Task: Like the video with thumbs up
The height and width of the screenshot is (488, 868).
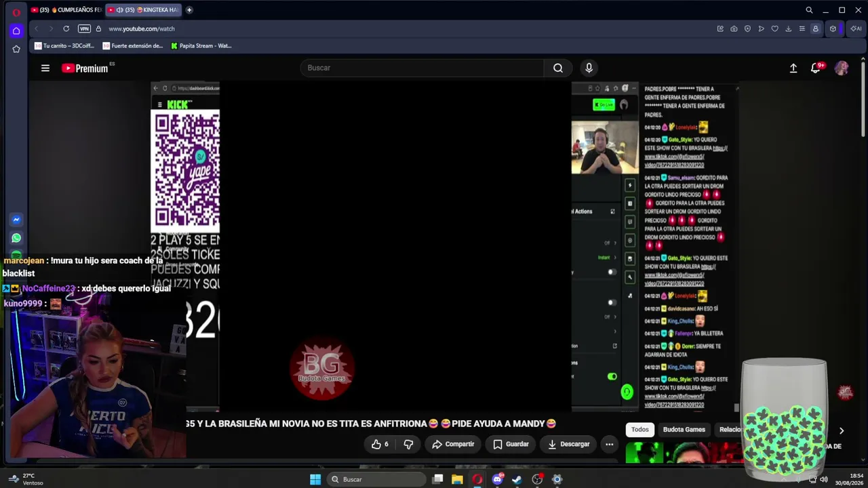Action: click(380, 444)
